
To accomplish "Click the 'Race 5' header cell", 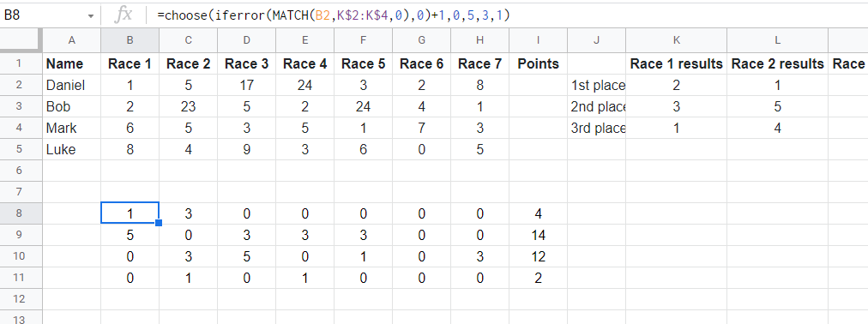I will click(x=363, y=63).
